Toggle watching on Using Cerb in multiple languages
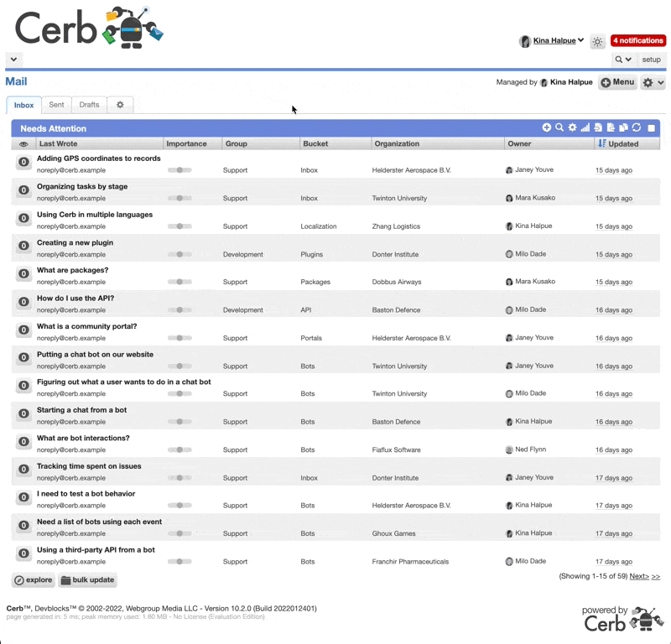Screen dimensions: 671x644 pos(24,218)
